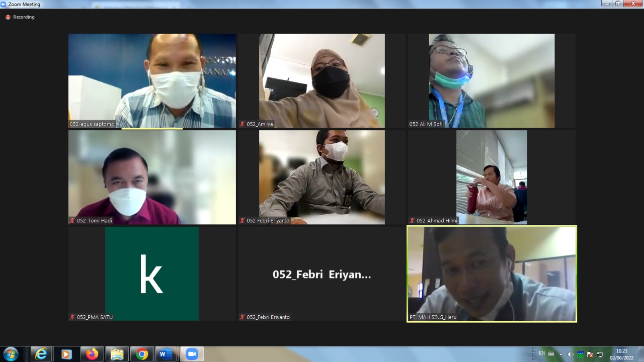Click the green K avatar tile
The height and width of the screenshot is (362, 644).
pyautogui.click(x=152, y=274)
